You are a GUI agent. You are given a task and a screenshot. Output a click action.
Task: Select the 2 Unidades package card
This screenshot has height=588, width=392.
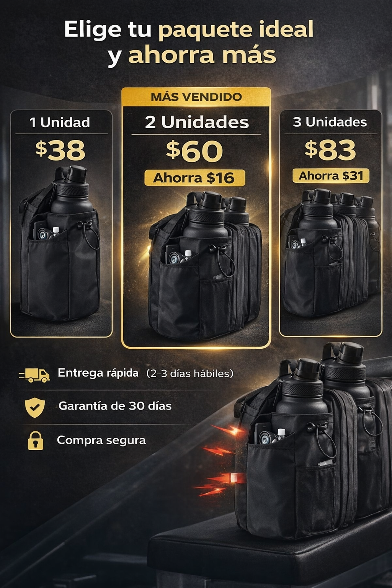(x=196, y=218)
